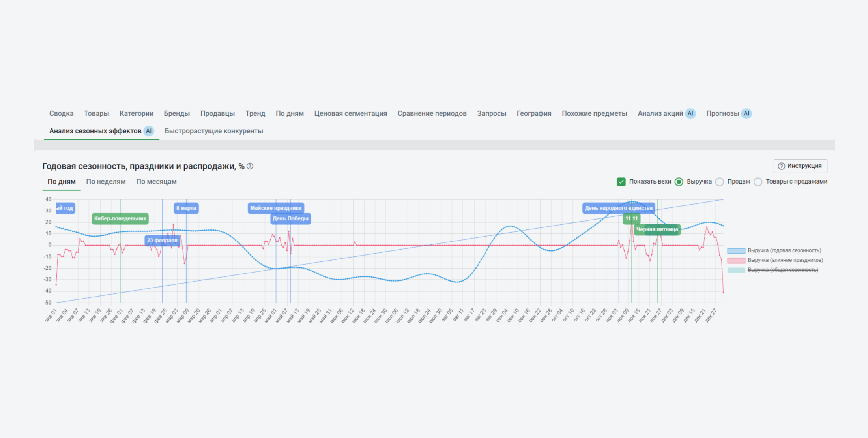Image resolution: width=868 pixels, height=438 pixels.
Task: Toggle pink влияние праздников legend swatch
Action: (736, 260)
